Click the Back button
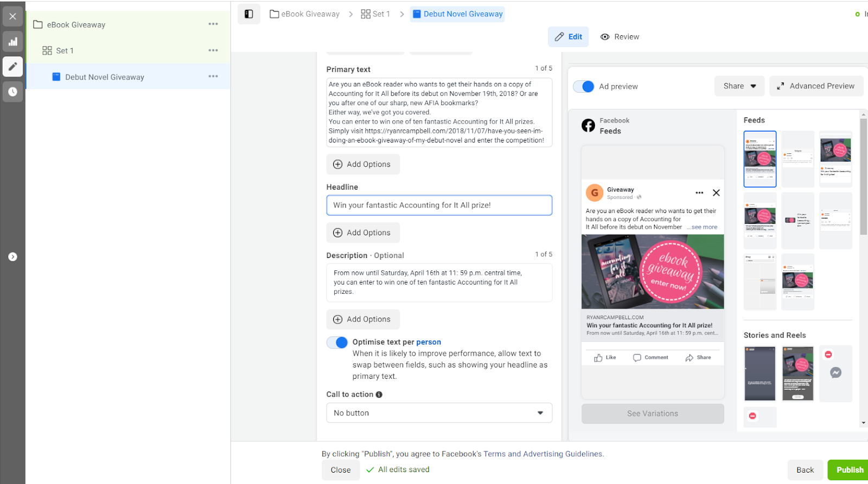This screenshot has width=868, height=484. (x=805, y=470)
